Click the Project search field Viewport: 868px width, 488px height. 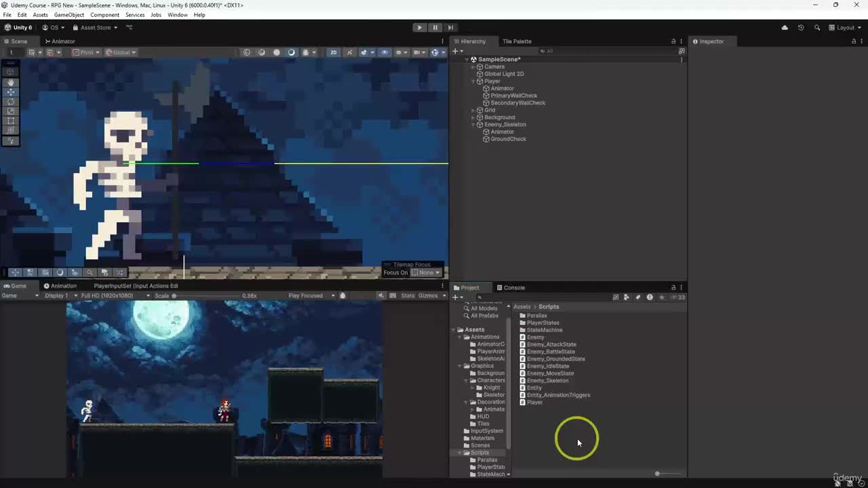pyautogui.click(x=543, y=297)
